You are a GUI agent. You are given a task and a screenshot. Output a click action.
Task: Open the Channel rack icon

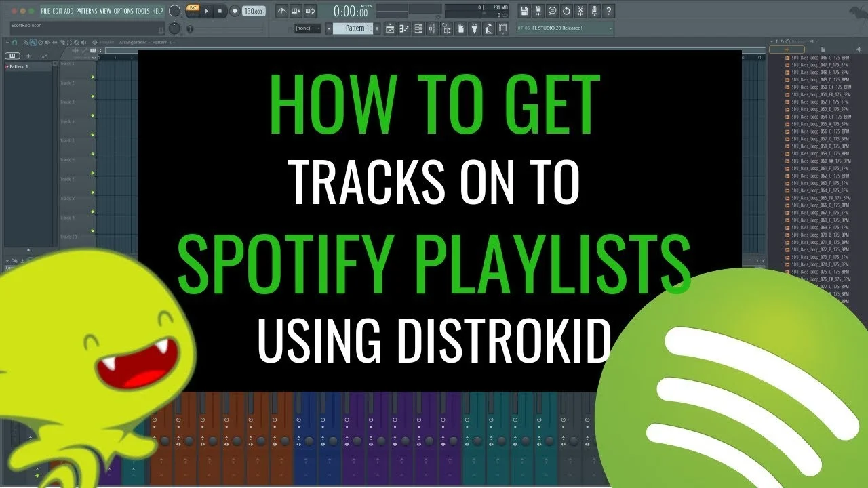[x=418, y=28]
